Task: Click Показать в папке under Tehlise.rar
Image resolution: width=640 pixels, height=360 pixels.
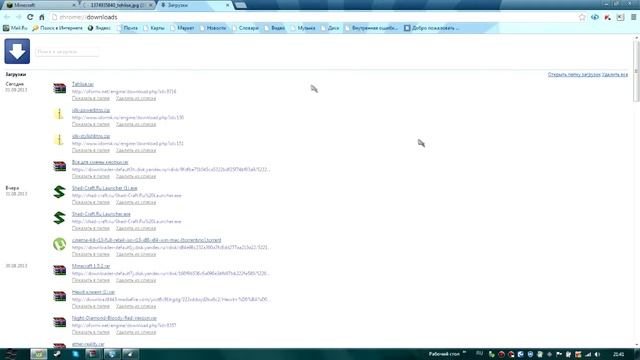Action: click(91, 98)
